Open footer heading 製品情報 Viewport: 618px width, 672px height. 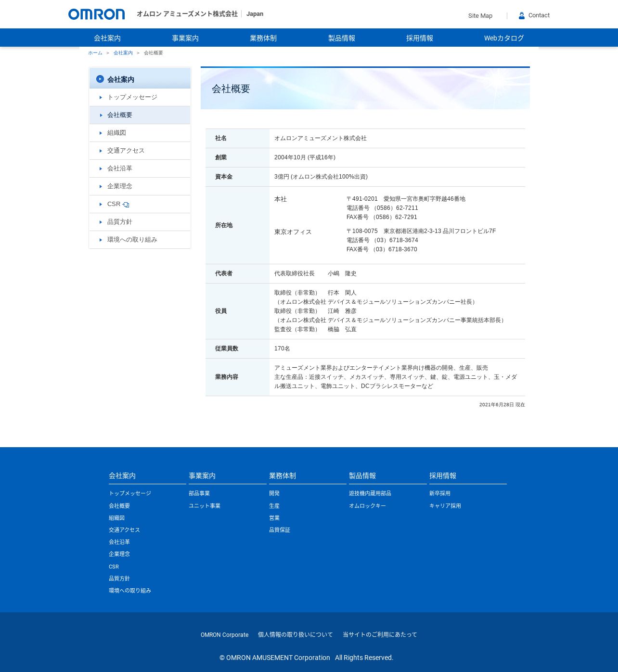pos(362,476)
